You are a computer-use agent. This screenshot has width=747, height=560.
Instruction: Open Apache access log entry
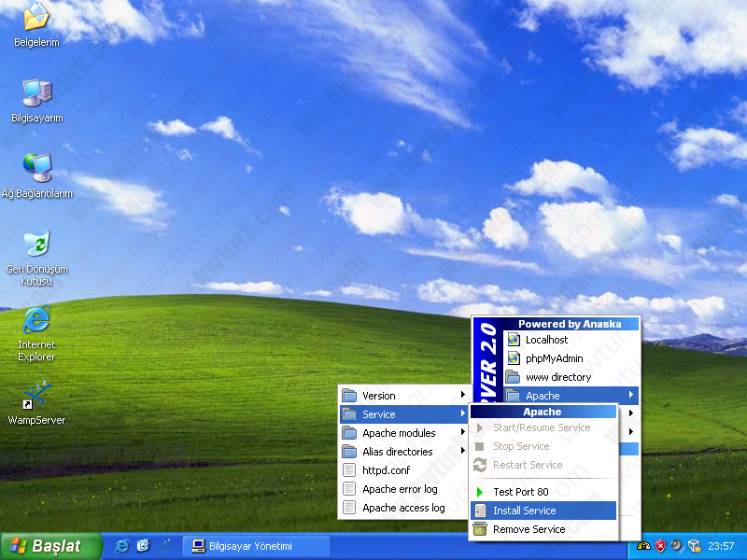coord(403,508)
